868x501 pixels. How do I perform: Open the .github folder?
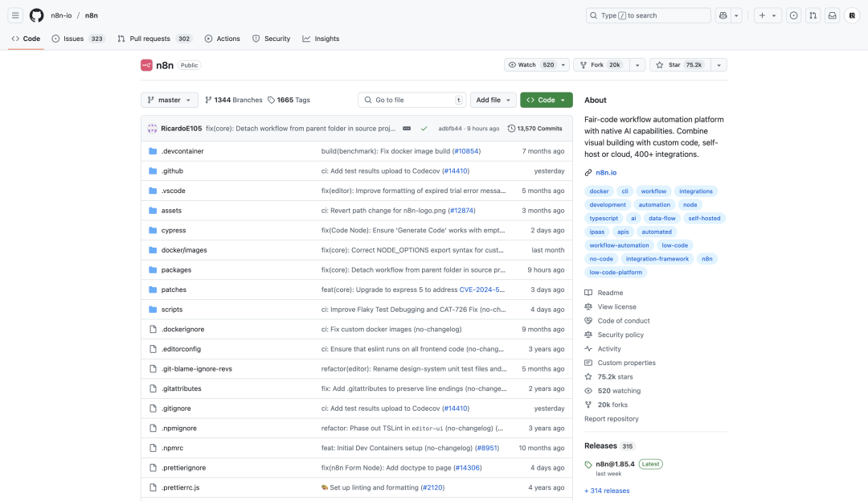[x=172, y=171]
